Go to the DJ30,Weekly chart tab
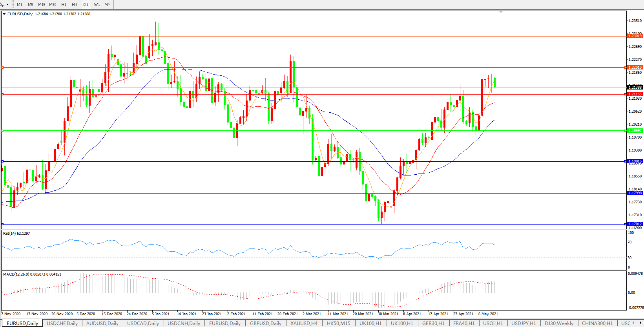Viewport: 644px width, 327px height. 558,323
